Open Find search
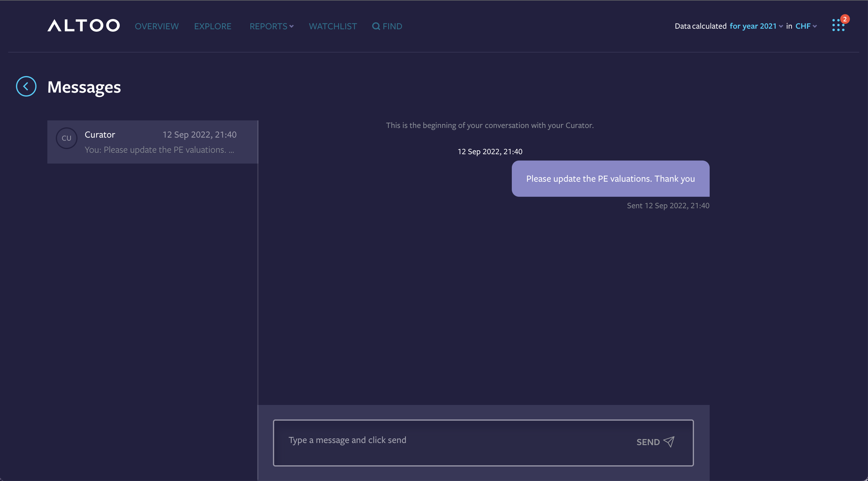Image resolution: width=868 pixels, height=481 pixels. click(x=387, y=26)
